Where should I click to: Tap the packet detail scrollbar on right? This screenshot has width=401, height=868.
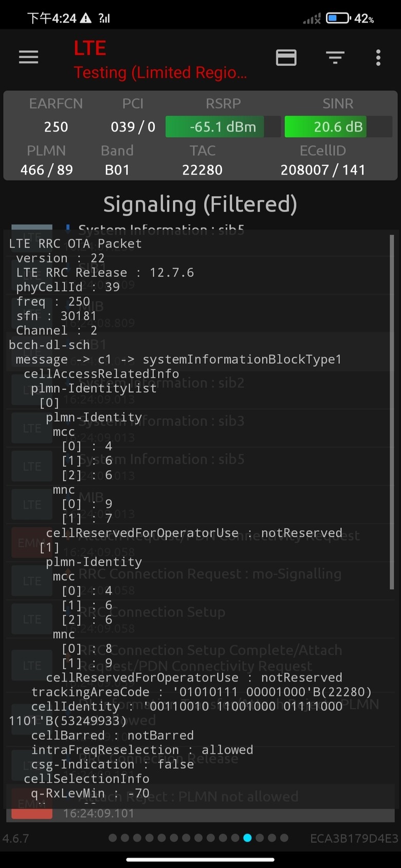[392, 411]
